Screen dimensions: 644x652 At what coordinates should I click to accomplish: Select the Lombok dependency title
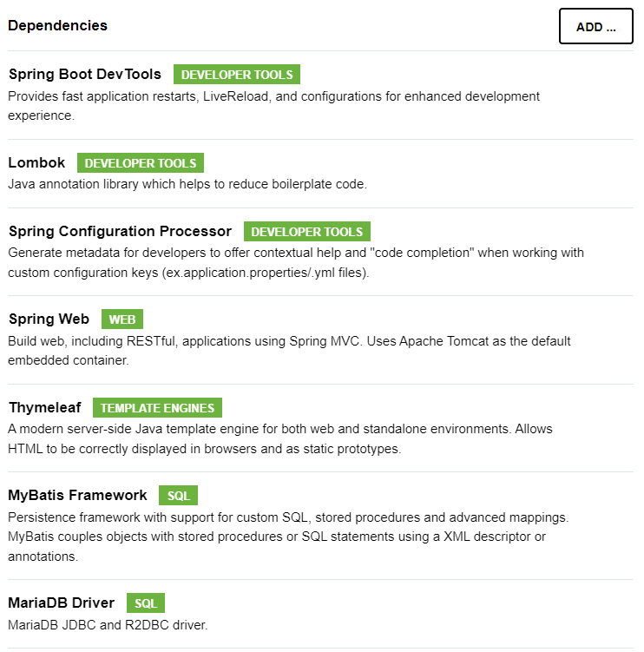click(36, 162)
